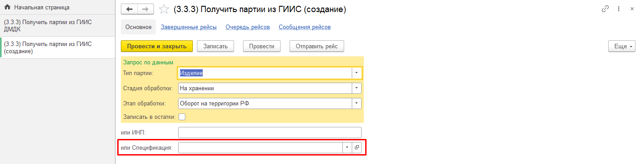Viewport: 644px width, 164px height.
Task: Switch to Завершенные рейсы tab
Action: click(189, 27)
